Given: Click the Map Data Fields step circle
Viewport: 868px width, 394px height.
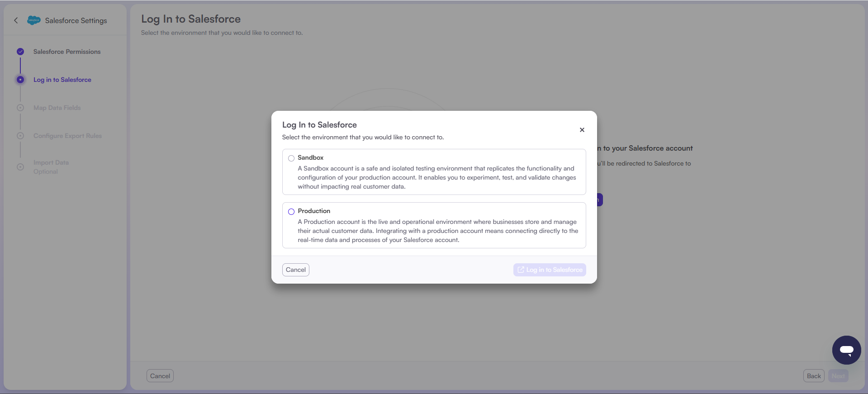Looking at the screenshot, I should (20, 108).
